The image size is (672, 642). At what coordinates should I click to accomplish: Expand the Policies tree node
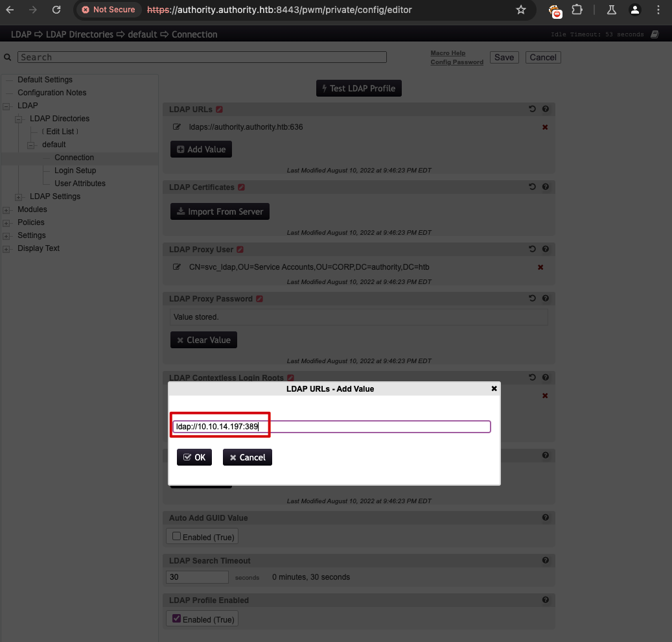[x=6, y=222]
